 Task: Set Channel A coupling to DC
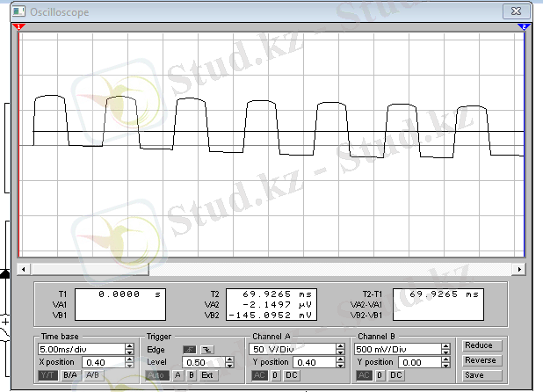291,375
